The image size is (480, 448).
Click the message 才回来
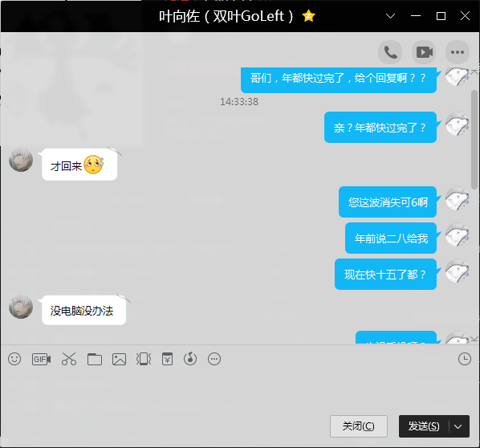coord(79,165)
